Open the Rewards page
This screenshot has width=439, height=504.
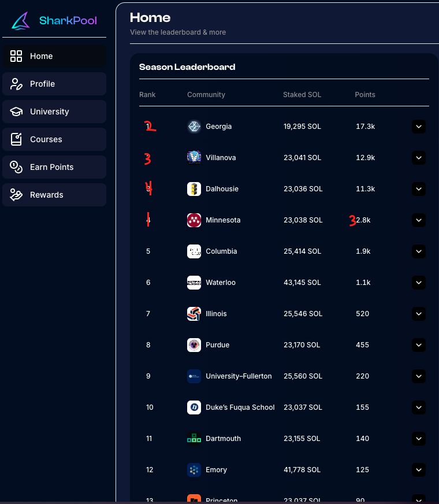54,195
